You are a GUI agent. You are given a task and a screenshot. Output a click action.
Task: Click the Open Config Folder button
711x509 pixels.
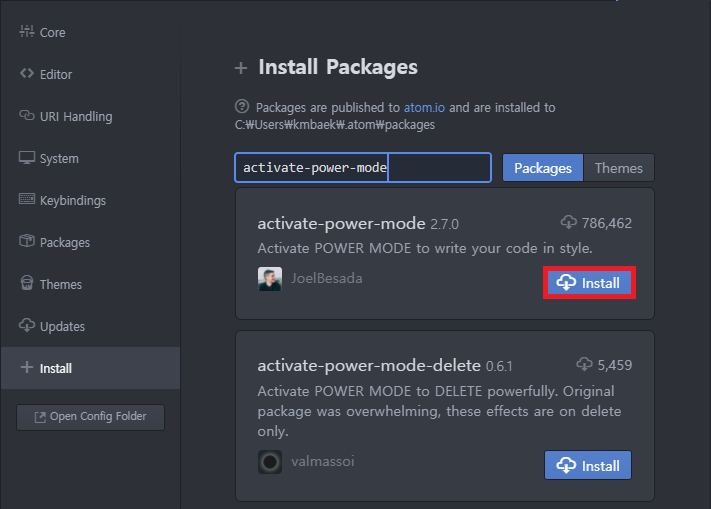[x=91, y=417]
